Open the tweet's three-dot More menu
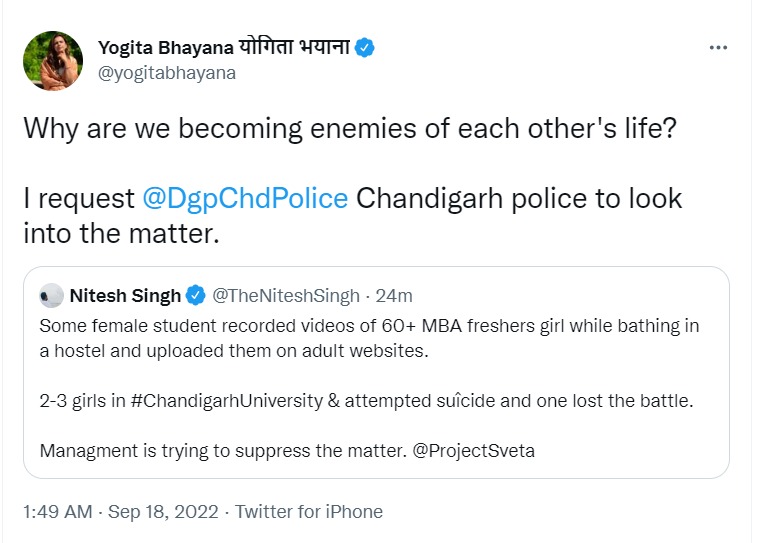 click(x=718, y=47)
